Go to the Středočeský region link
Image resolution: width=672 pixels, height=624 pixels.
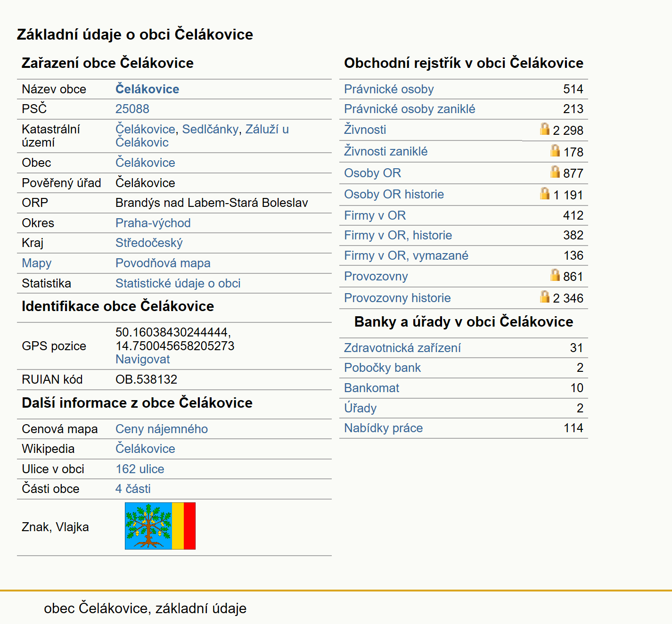pos(149,243)
